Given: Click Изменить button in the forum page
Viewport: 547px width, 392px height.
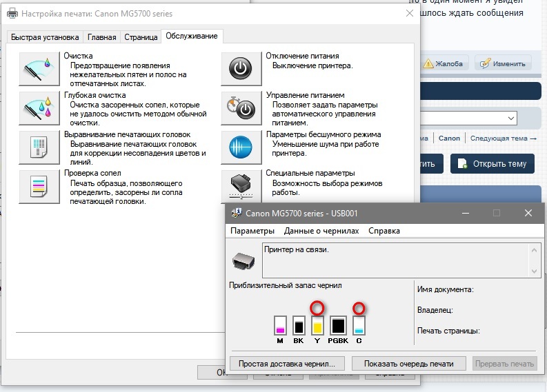Looking at the screenshot, I should pos(503,64).
